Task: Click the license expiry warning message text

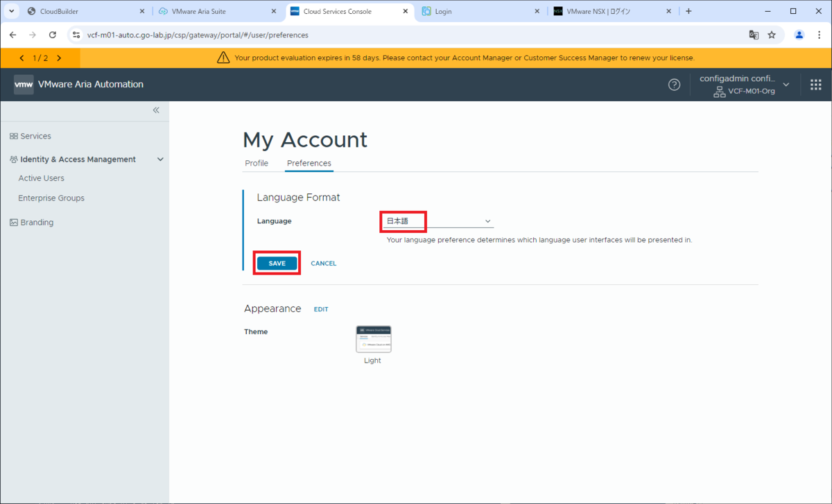Action: (x=465, y=58)
